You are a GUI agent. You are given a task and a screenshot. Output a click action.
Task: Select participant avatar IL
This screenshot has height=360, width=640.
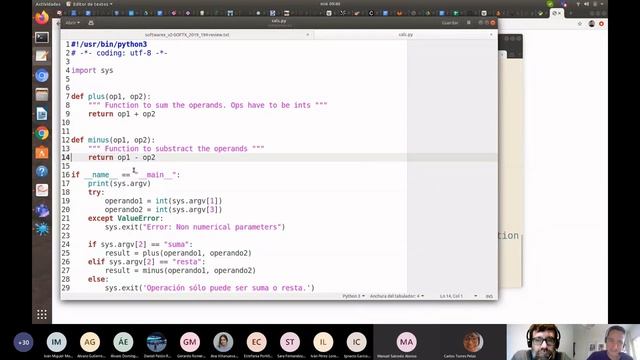[x=323, y=342]
